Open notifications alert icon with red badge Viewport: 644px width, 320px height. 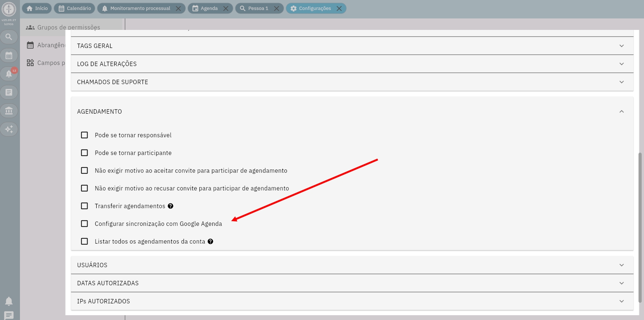(9, 74)
